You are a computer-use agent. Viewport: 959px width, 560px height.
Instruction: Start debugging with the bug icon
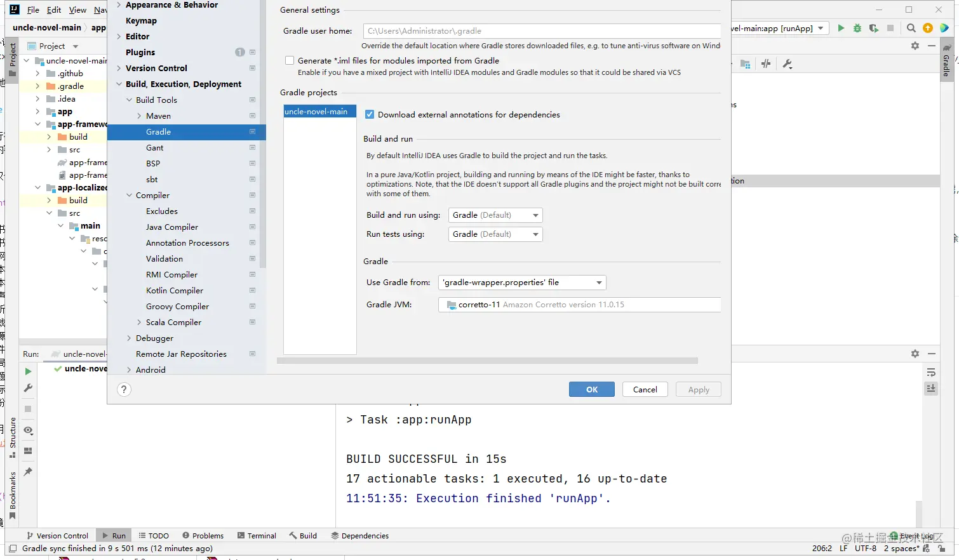click(x=857, y=28)
